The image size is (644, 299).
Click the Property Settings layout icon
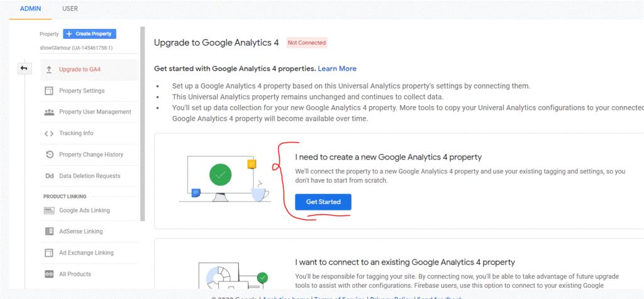pos(49,90)
